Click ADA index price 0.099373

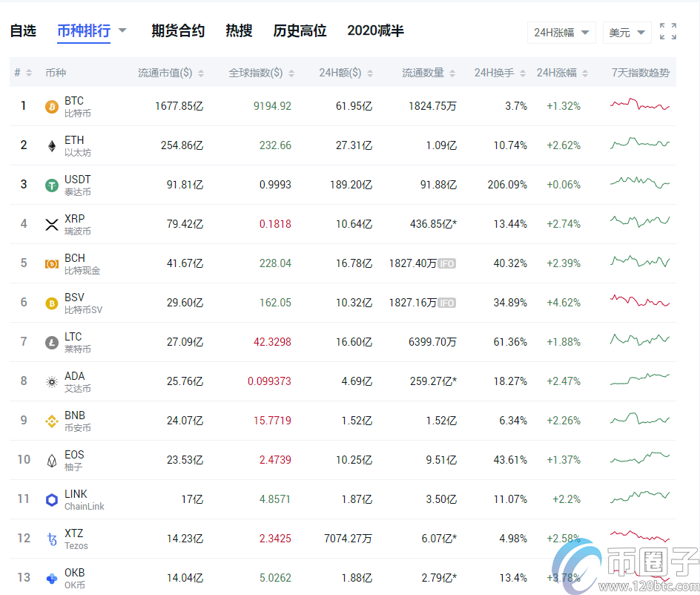click(x=269, y=381)
